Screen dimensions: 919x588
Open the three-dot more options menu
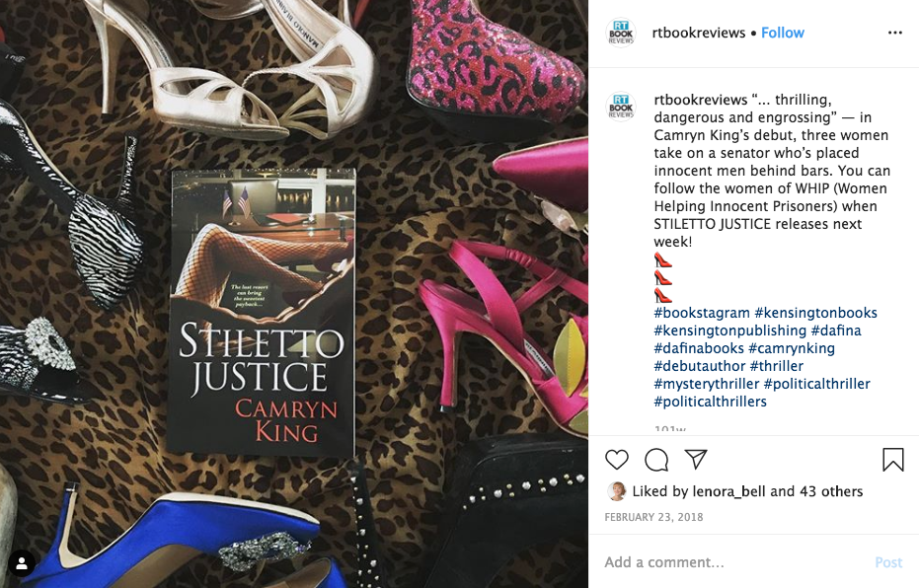click(895, 33)
